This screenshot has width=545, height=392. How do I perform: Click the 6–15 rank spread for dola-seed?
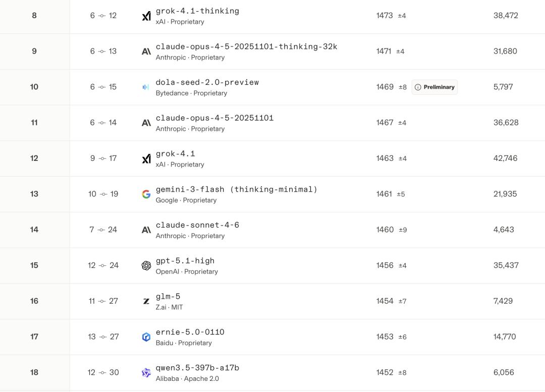pos(103,87)
